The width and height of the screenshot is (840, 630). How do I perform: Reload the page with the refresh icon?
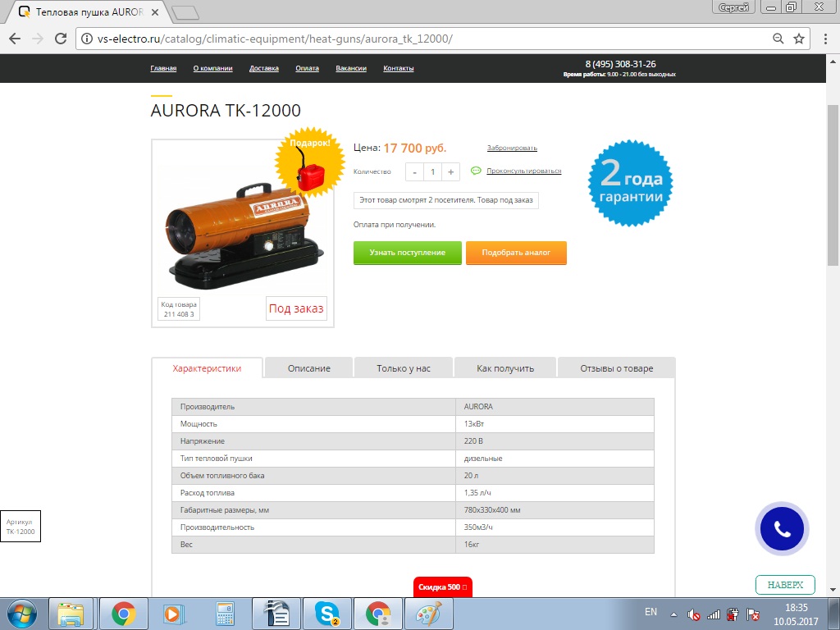[61, 39]
